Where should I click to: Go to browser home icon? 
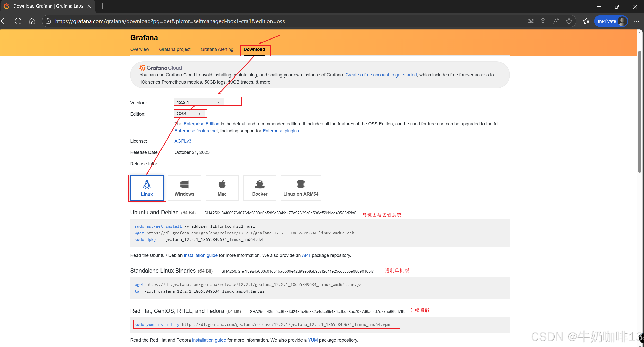32,21
